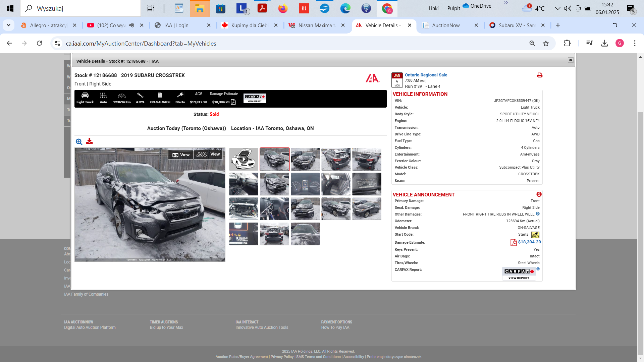Image resolution: width=644 pixels, height=362 pixels.
Task: Click the help icon next to Other Damages
Action: pyautogui.click(x=538, y=214)
